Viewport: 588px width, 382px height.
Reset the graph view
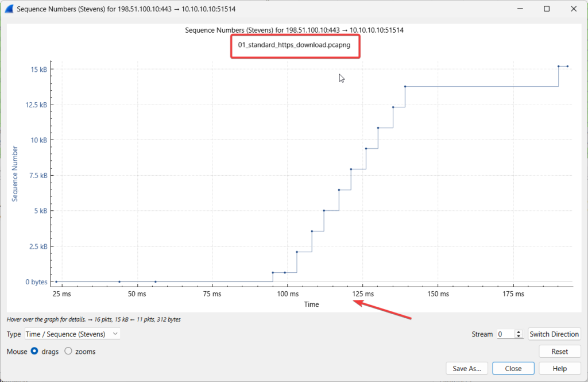[x=559, y=352]
